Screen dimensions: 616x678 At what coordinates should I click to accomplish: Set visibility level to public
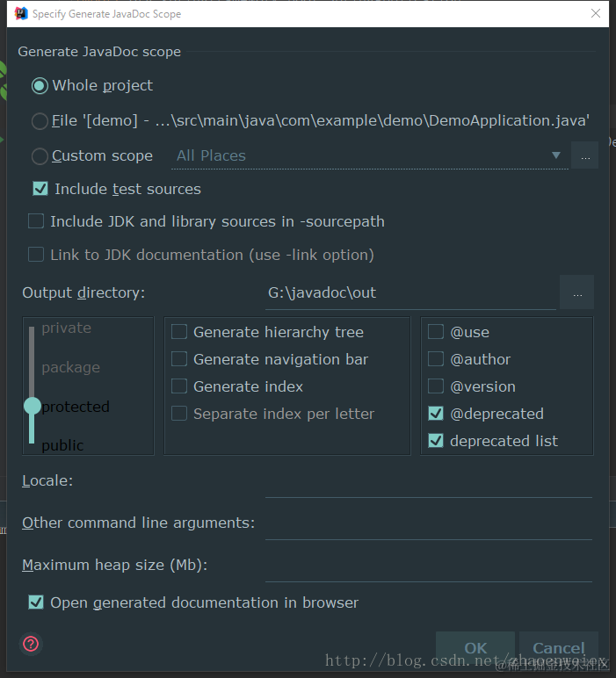(62, 445)
